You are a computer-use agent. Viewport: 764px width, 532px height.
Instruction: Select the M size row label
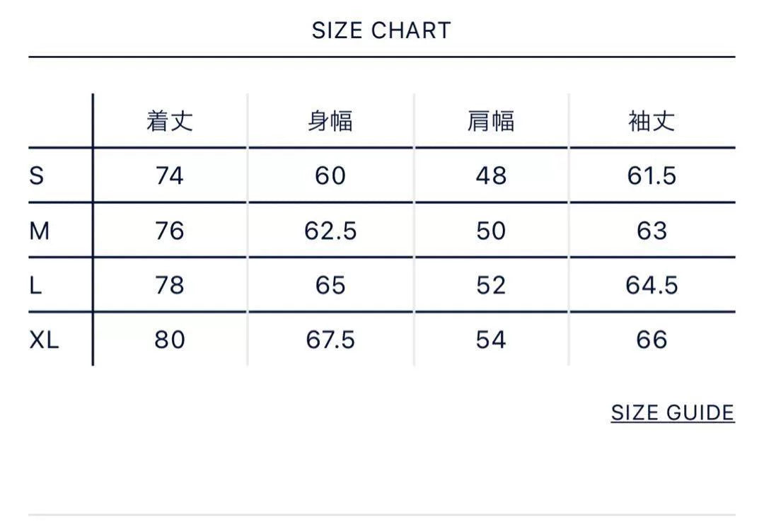(x=40, y=231)
